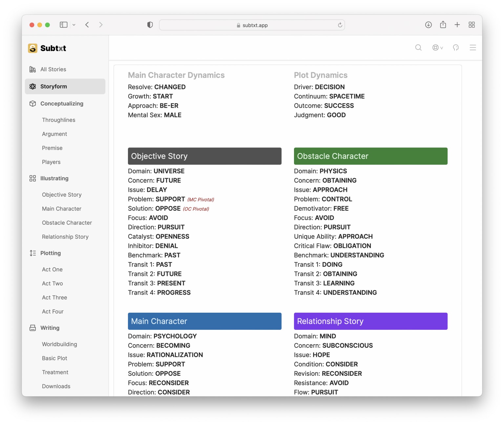Viewport: 504px width, 425px height.
Task: Click the Objective Story gray header
Action: (x=205, y=156)
